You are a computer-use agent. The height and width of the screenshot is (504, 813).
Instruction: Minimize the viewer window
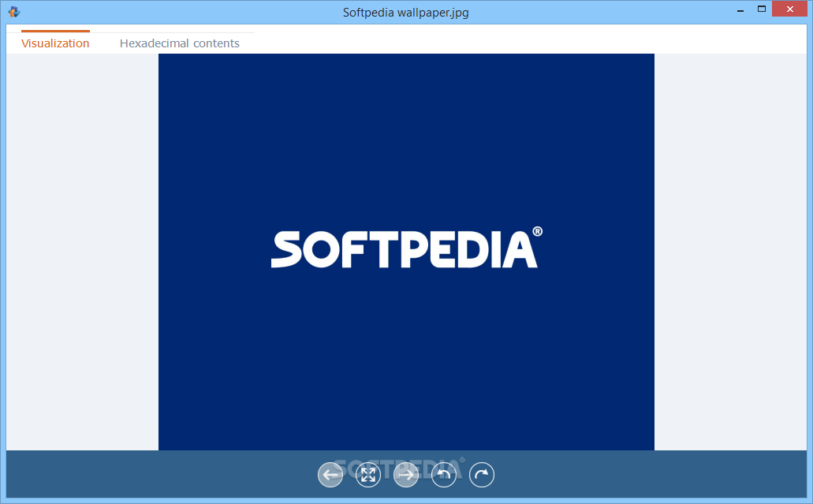[x=741, y=9]
